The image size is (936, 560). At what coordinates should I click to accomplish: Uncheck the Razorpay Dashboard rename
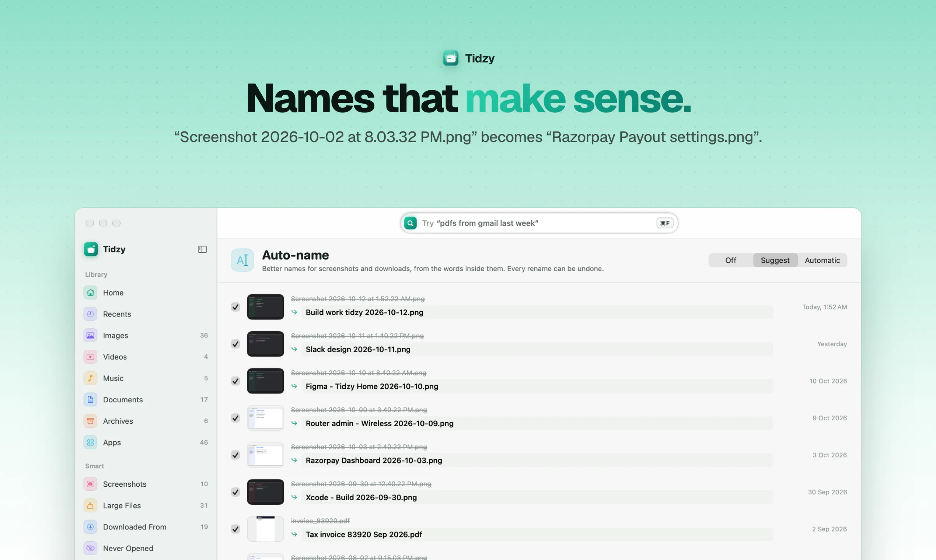tap(235, 455)
